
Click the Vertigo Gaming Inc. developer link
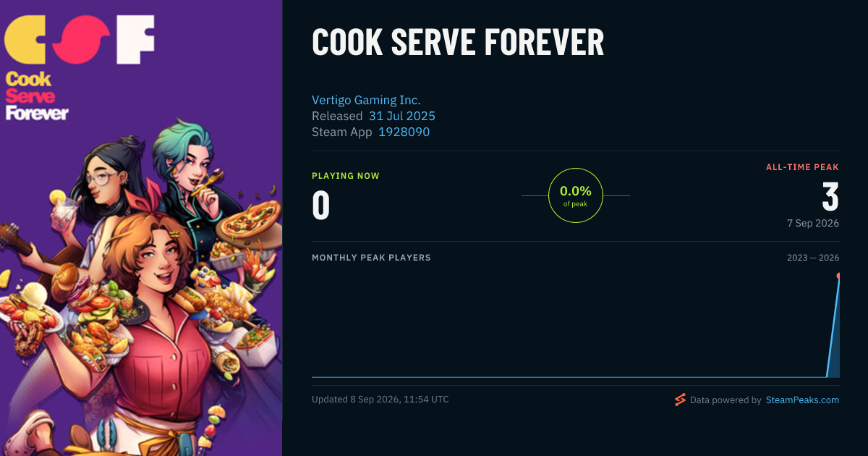pyautogui.click(x=366, y=100)
